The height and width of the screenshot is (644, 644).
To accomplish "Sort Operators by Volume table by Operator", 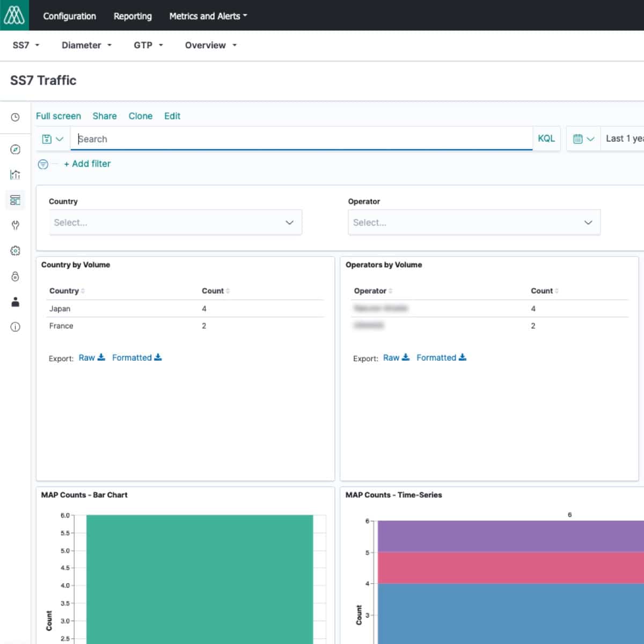I will (373, 291).
